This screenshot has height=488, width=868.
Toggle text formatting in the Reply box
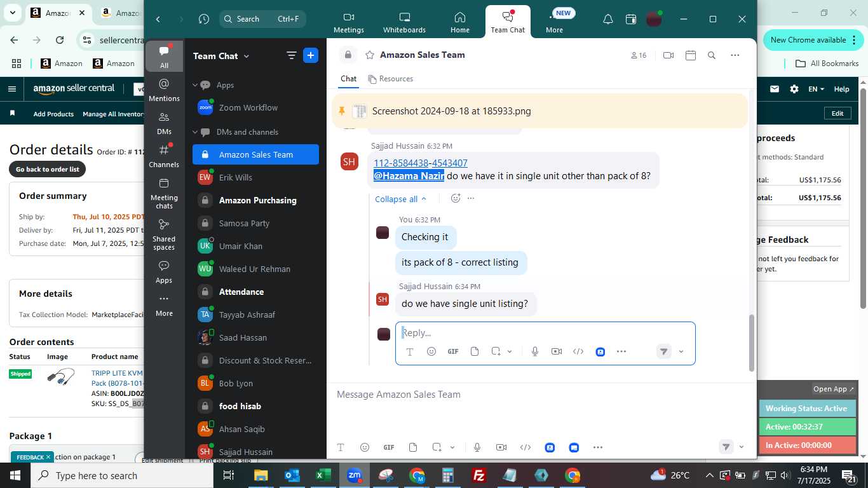(x=410, y=351)
